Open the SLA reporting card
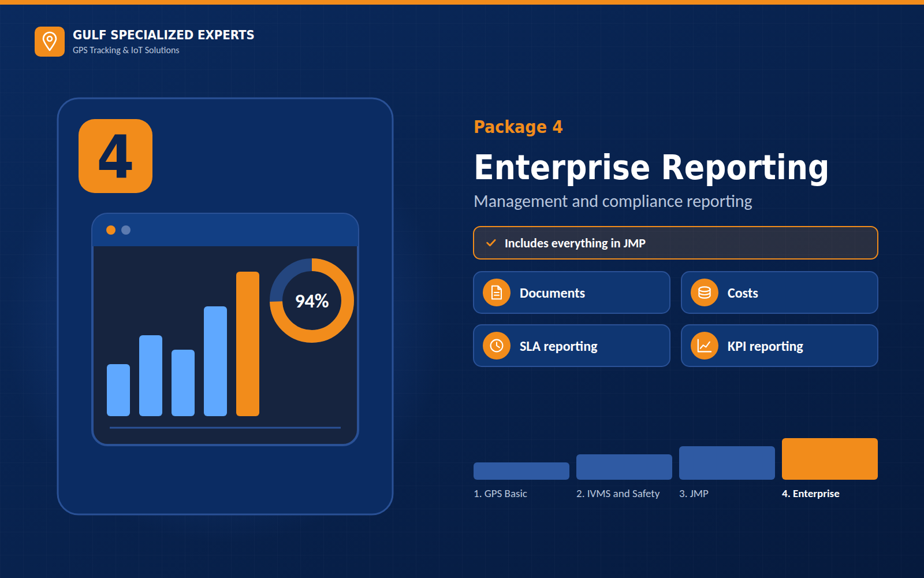Image resolution: width=924 pixels, height=578 pixels. pos(572,346)
